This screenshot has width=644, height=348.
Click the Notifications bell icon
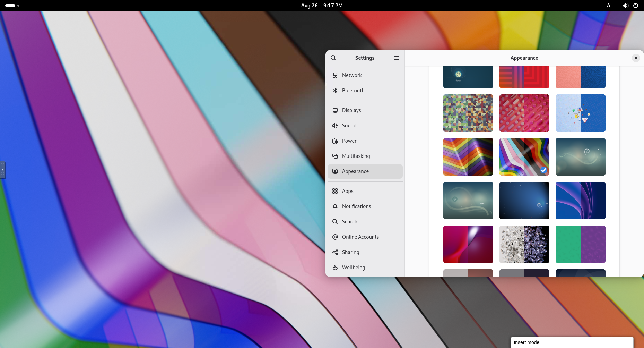335,206
